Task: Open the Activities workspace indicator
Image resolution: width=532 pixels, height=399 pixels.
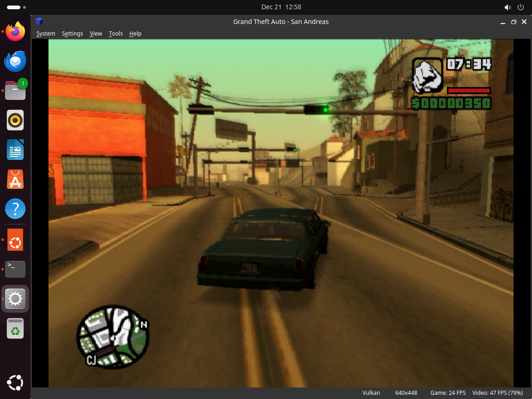Action: (16, 7)
